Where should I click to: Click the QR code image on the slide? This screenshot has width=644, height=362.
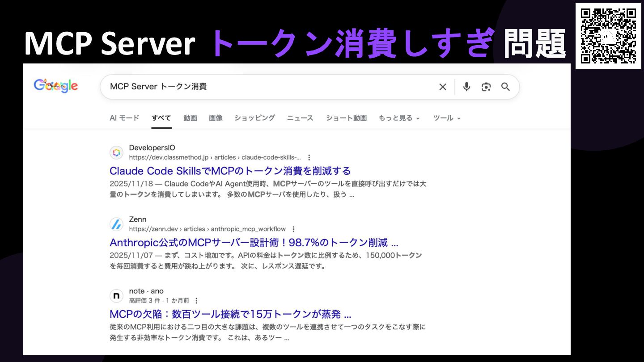(x=608, y=36)
